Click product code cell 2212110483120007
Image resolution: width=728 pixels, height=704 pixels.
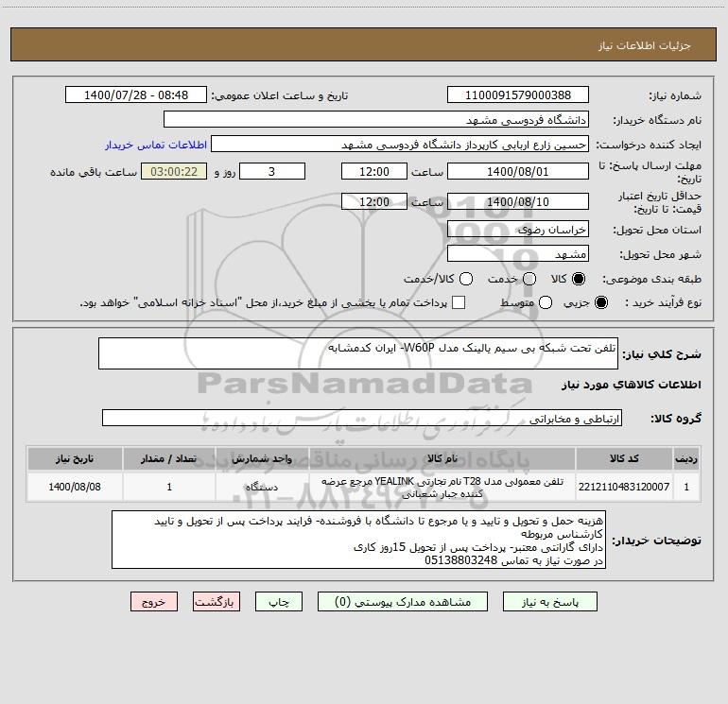[624, 487]
